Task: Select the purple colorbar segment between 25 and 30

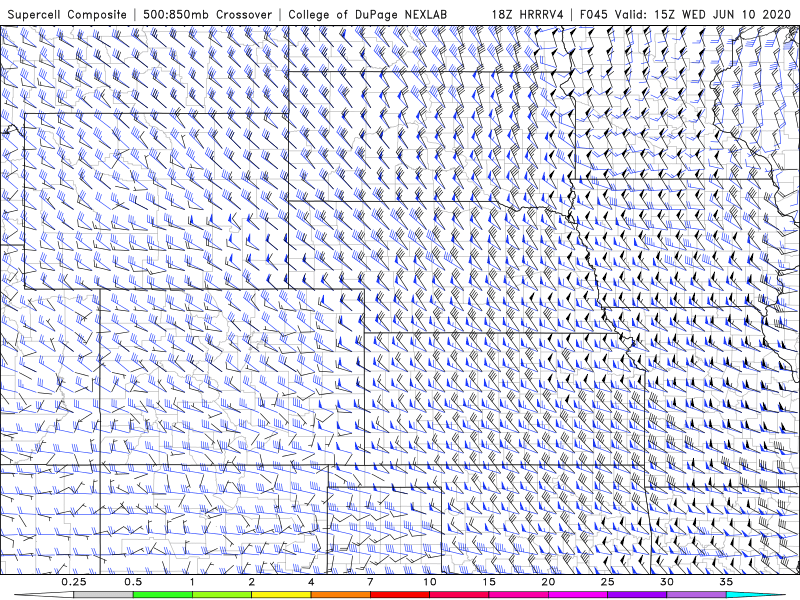Action: (637, 595)
